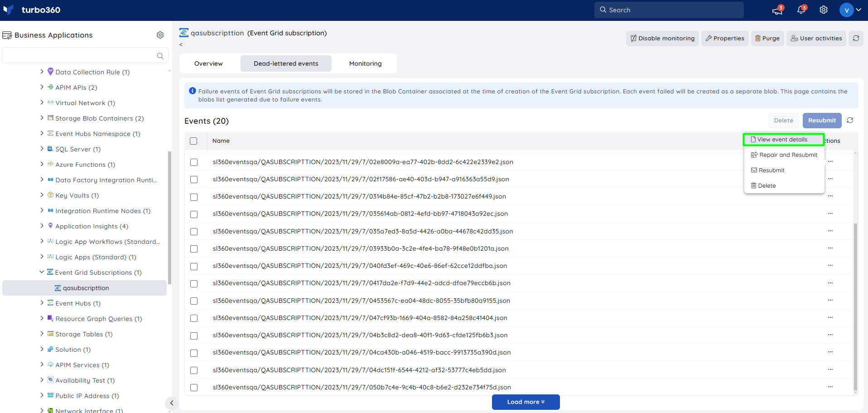The width and height of the screenshot is (868, 413).
Task: Expand Data Collection Rule tree node
Action: (42, 71)
